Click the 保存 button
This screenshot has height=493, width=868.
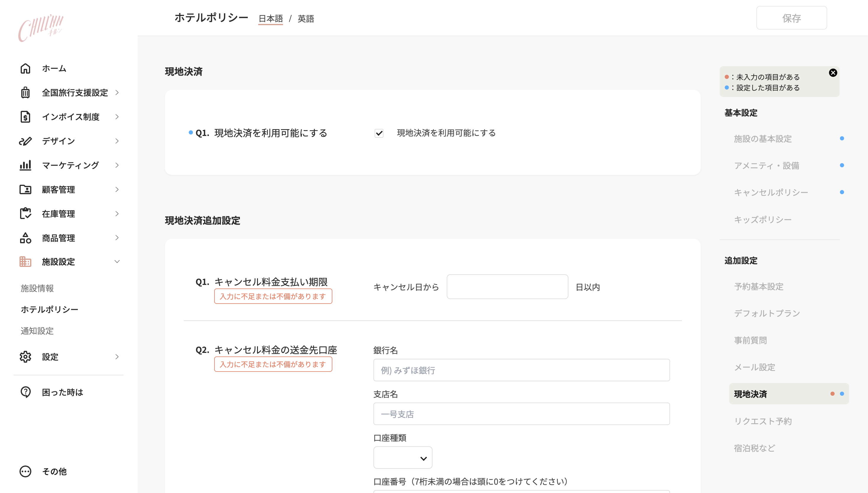click(791, 18)
